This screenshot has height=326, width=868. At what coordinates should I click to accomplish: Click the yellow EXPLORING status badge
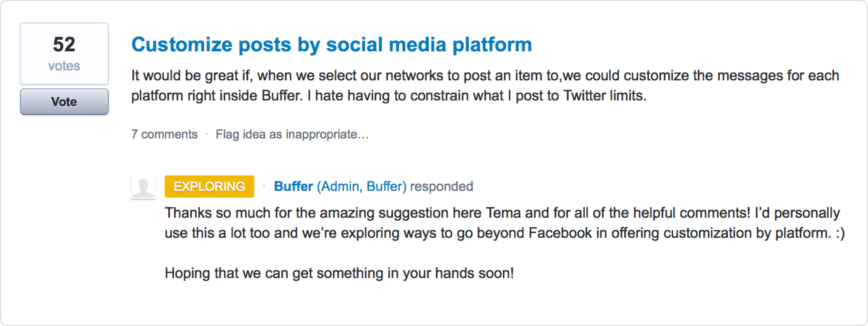click(209, 186)
